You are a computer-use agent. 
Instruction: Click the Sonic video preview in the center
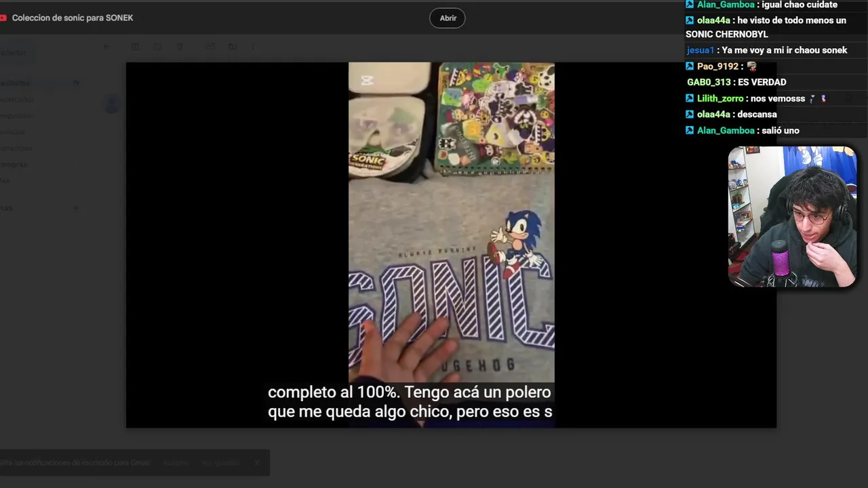[452, 245]
